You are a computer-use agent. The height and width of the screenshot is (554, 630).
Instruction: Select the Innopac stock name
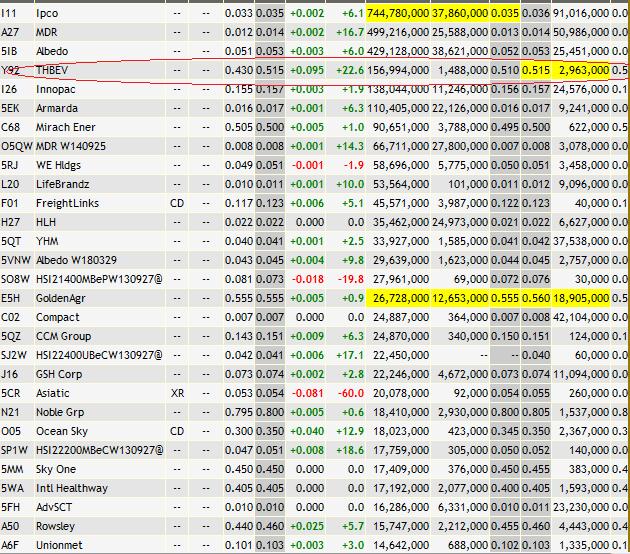click(55, 89)
